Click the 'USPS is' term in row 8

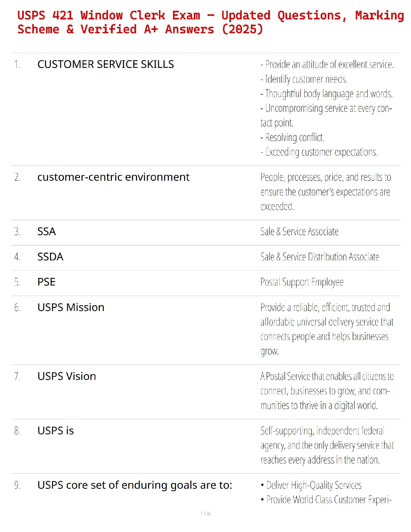(x=55, y=431)
